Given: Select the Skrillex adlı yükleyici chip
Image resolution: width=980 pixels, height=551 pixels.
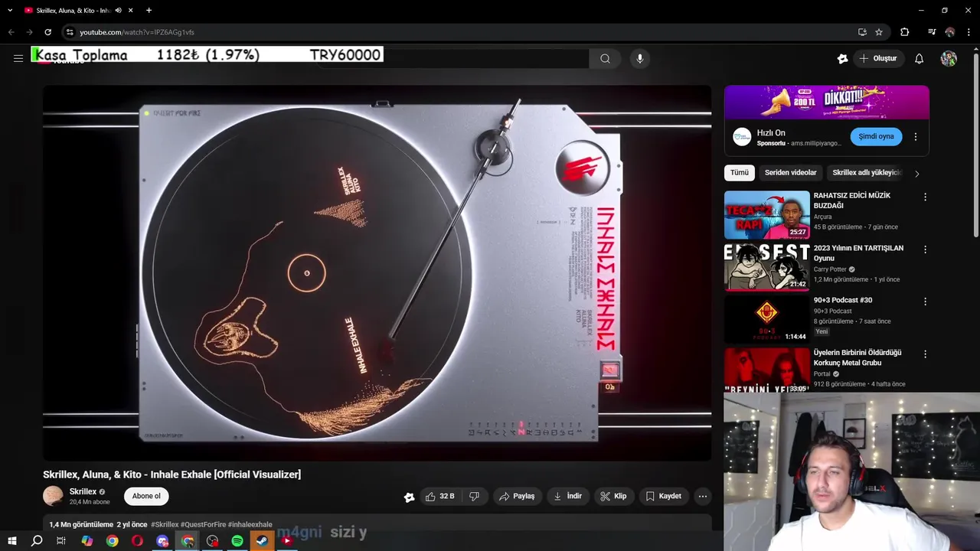Looking at the screenshot, I should click(867, 173).
